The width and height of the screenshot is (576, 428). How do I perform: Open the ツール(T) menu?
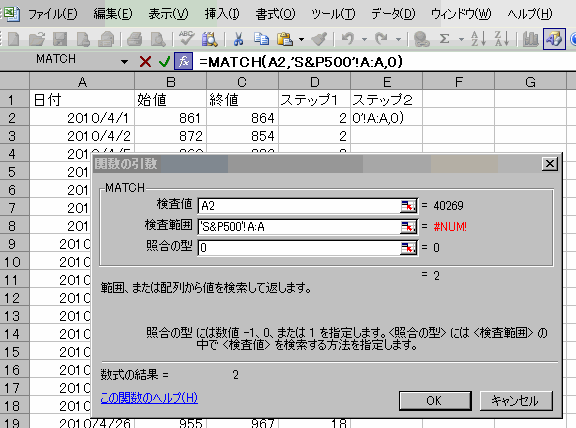tap(333, 14)
